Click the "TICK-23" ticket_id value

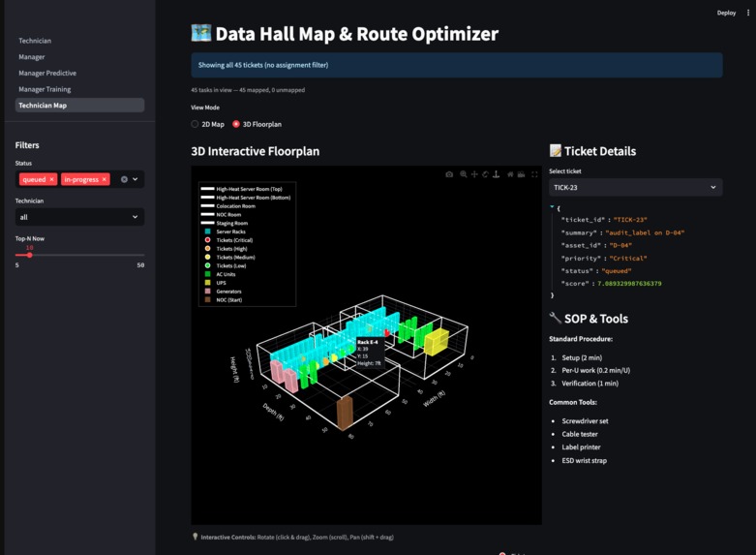click(630, 220)
